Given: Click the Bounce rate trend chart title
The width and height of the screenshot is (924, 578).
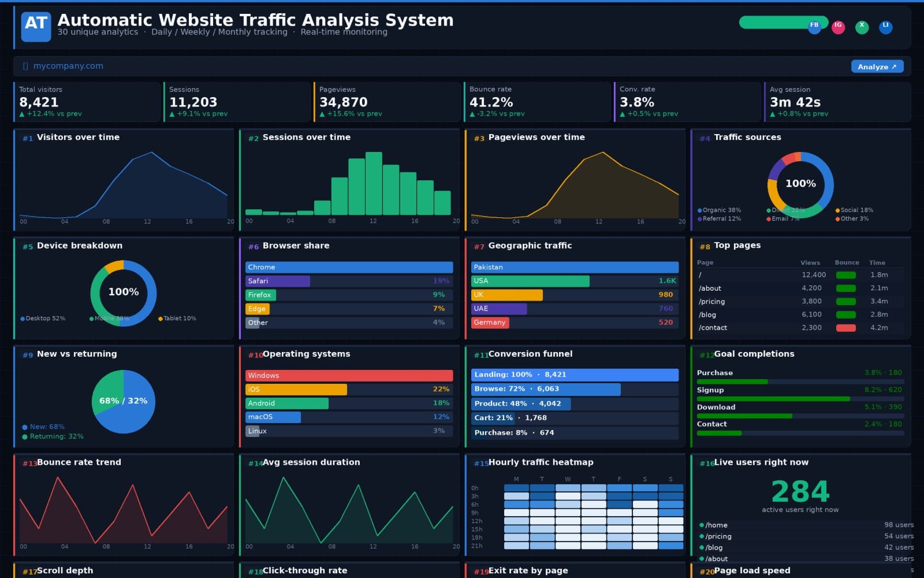Looking at the screenshot, I should (x=79, y=462).
